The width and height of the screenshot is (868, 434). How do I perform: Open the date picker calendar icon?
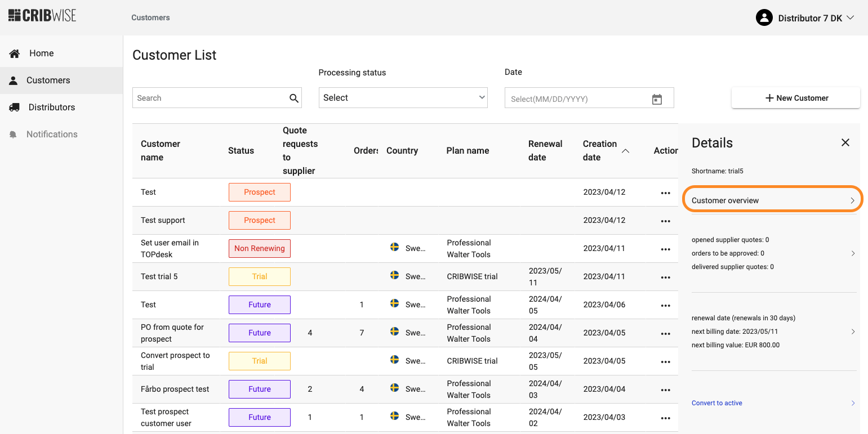point(657,99)
